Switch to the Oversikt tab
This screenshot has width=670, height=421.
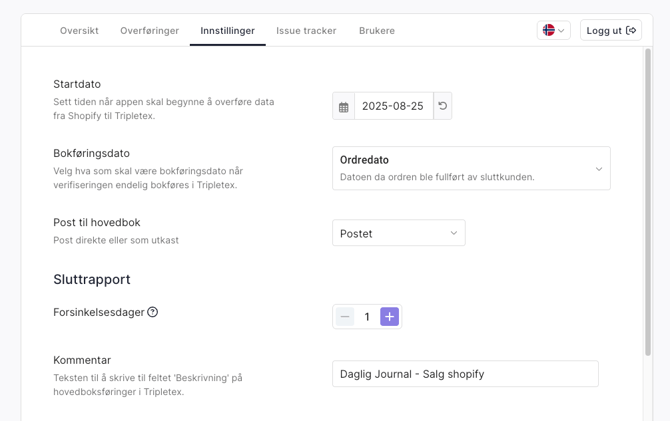pos(79,31)
